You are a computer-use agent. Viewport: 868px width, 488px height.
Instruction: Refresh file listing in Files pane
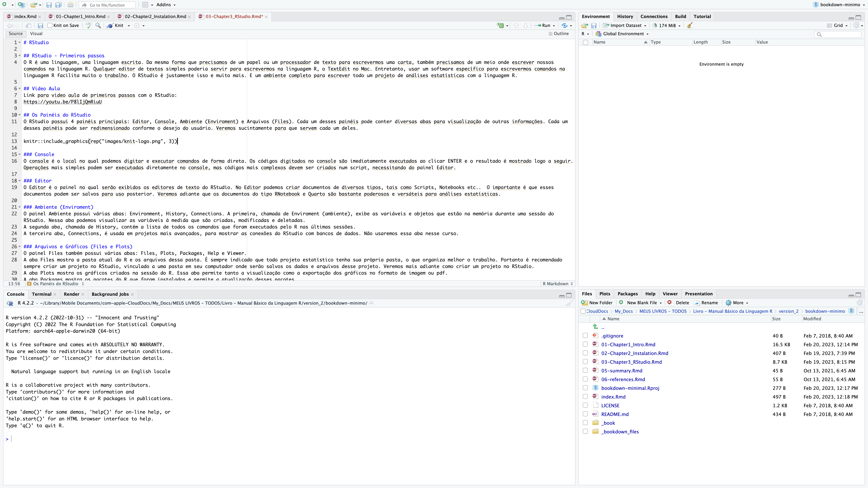860,303
